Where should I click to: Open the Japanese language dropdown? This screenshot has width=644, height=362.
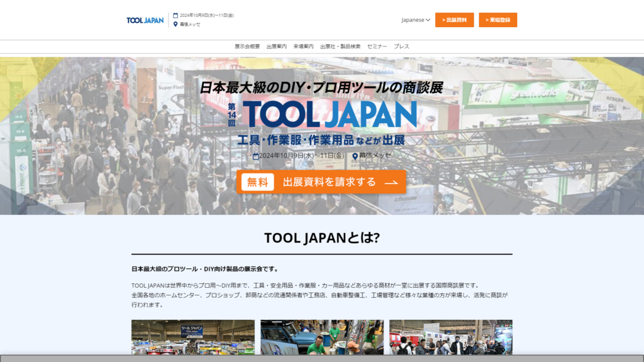coord(416,19)
